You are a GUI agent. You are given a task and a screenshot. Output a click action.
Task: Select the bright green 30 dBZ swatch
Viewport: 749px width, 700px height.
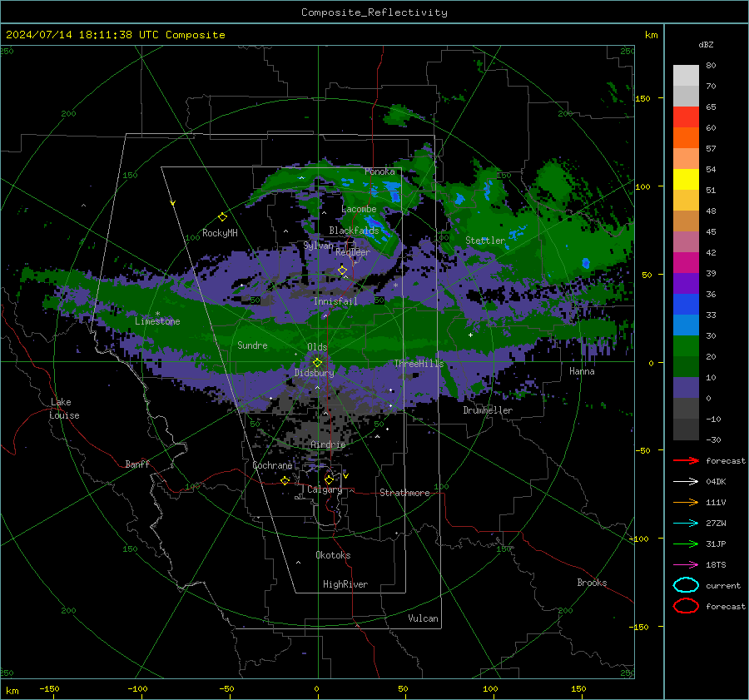coord(686,345)
